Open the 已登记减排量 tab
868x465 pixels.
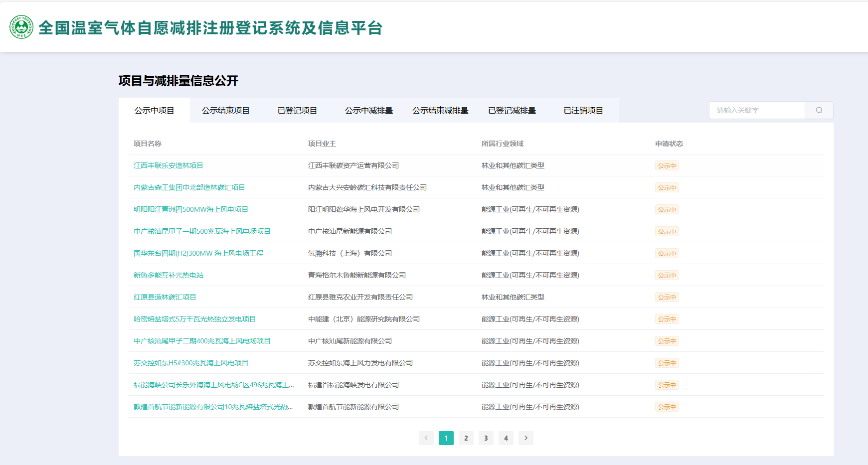(x=512, y=110)
